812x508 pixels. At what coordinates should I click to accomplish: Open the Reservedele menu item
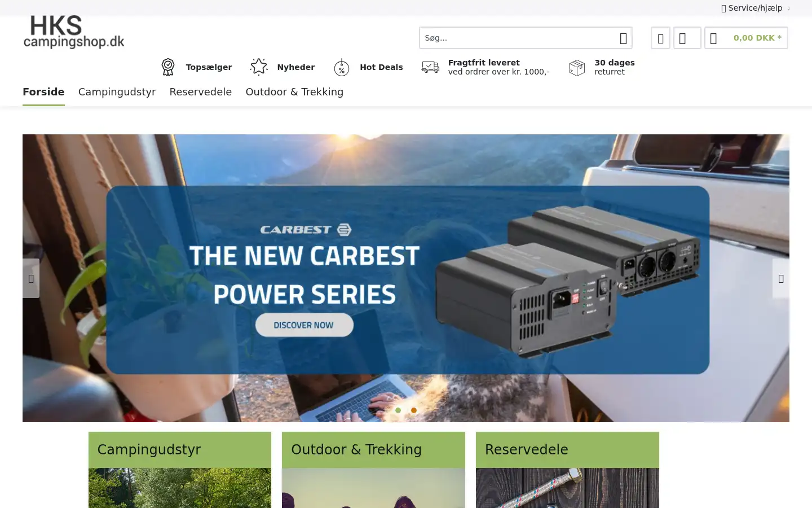200,92
